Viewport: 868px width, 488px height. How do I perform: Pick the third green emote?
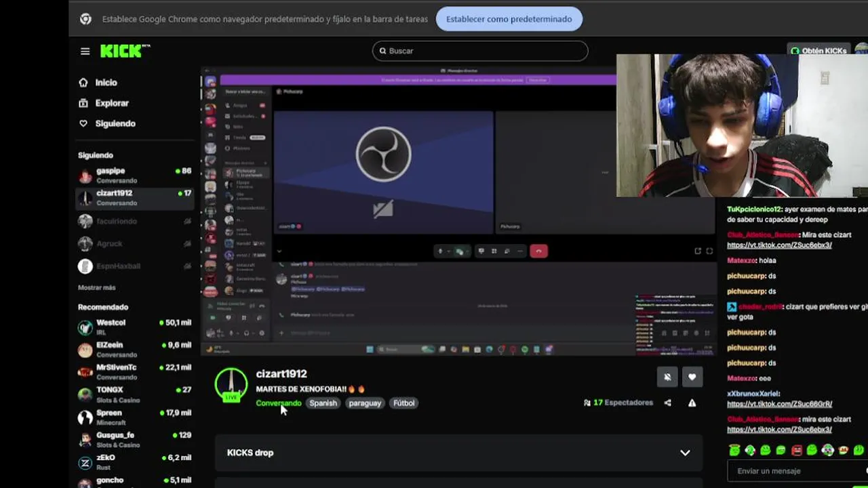click(766, 450)
